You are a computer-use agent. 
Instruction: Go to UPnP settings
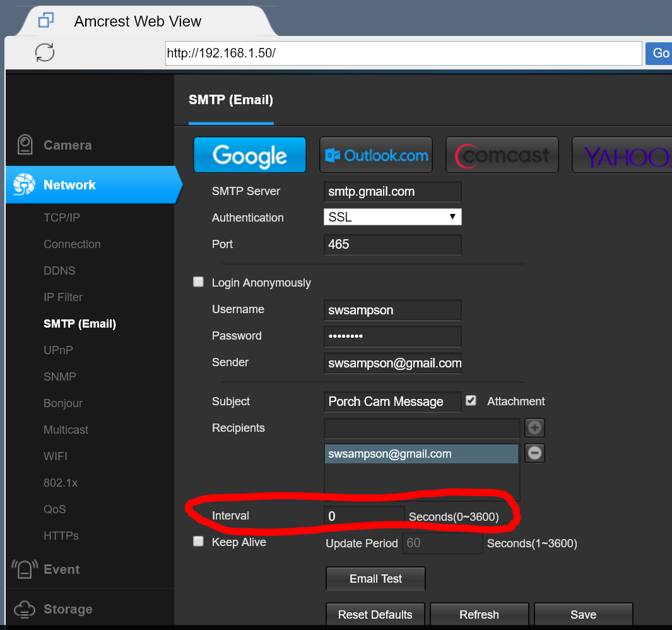click(58, 350)
